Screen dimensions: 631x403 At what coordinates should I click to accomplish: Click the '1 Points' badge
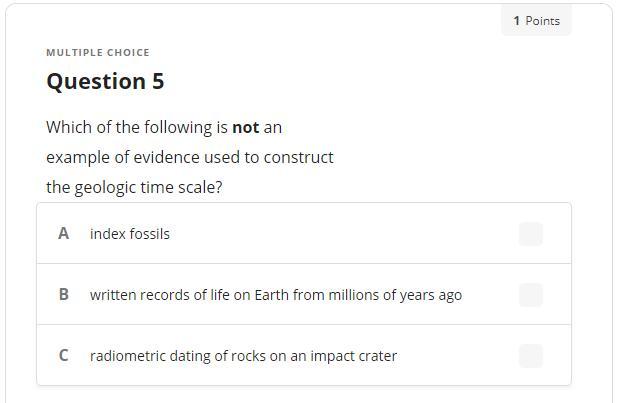536,21
